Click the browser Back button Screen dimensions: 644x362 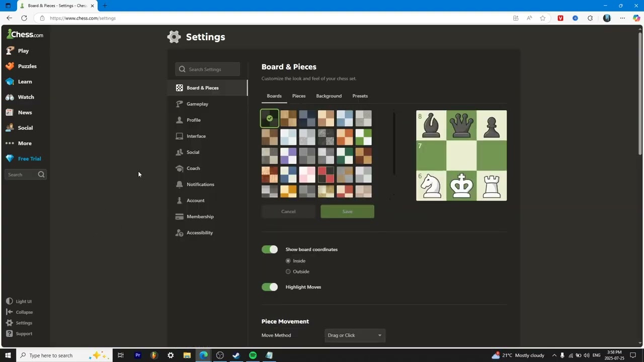[x=9, y=18]
